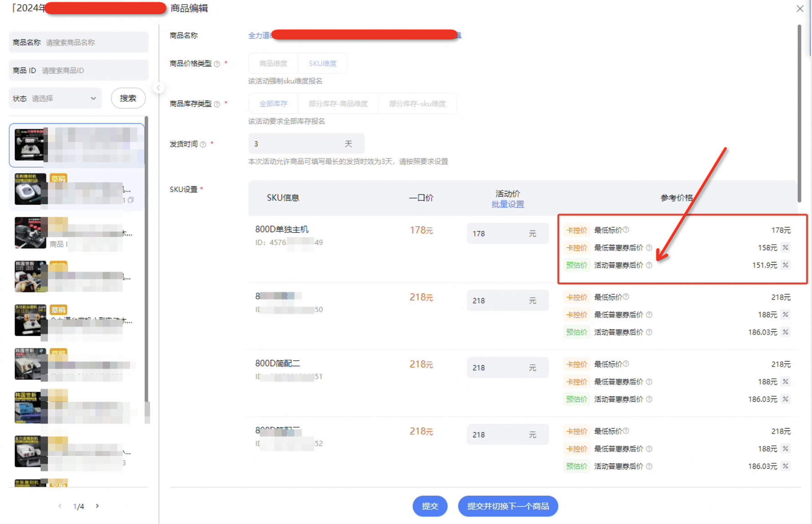The image size is (812, 524).
Task: Select third product thumbnail in list
Action: pos(30,233)
